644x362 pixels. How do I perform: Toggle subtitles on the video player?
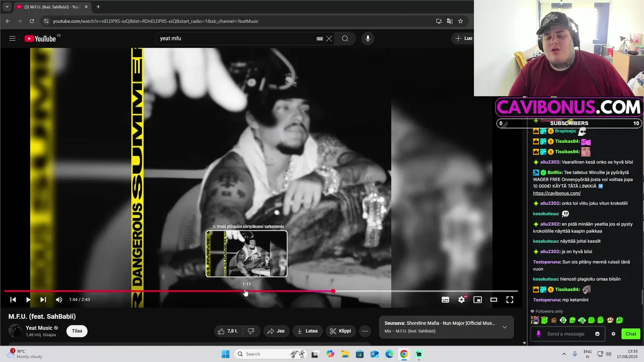pos(445,300)
